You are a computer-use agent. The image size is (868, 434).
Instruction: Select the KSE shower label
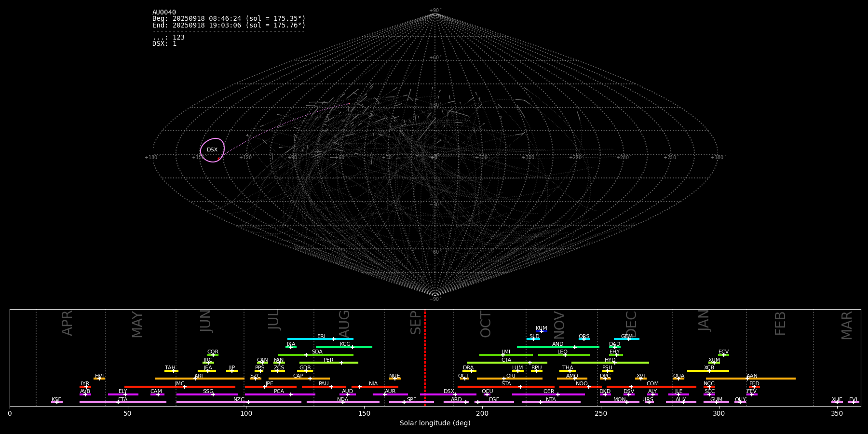[x=56, y=400]
